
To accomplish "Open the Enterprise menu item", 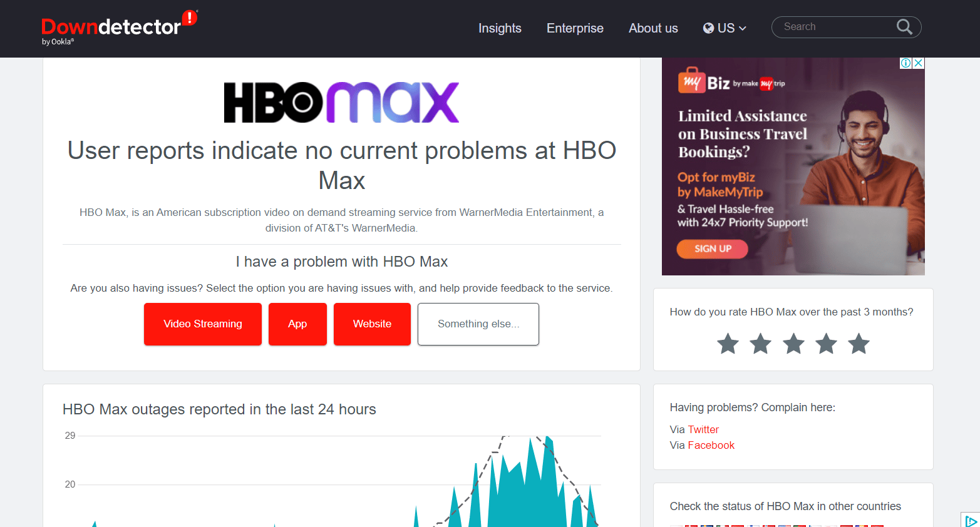I will coord(575,28).
